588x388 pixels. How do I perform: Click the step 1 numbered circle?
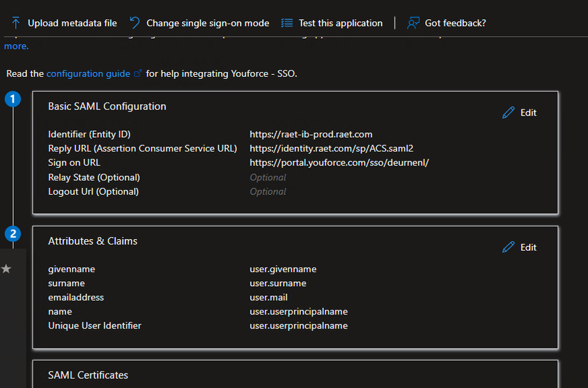(x=13, y=100)
